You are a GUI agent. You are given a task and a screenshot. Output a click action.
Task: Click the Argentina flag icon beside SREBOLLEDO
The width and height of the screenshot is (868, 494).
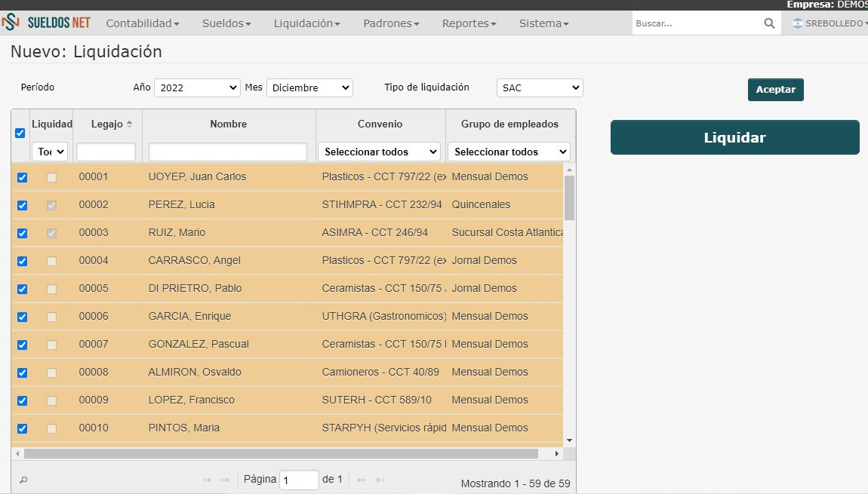797,23
